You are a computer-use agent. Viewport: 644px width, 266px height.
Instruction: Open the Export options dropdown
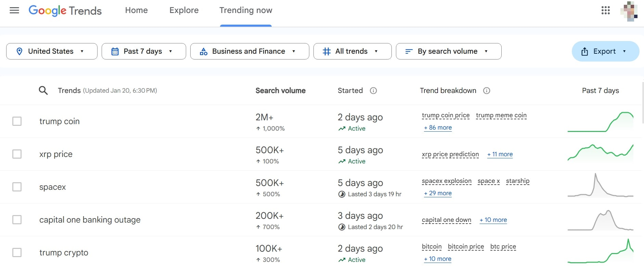tap(605, 51)
